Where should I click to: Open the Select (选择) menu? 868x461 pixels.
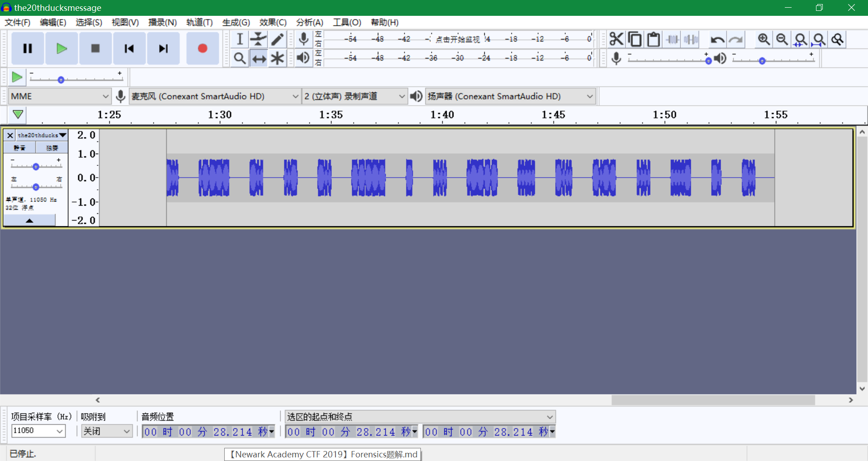click(89, 23)
